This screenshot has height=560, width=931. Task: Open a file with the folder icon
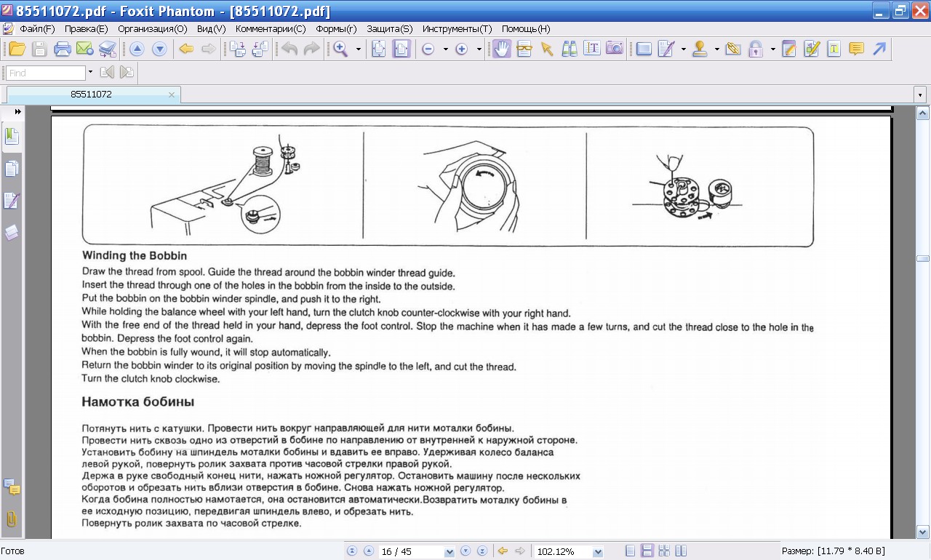click(17, 49)
